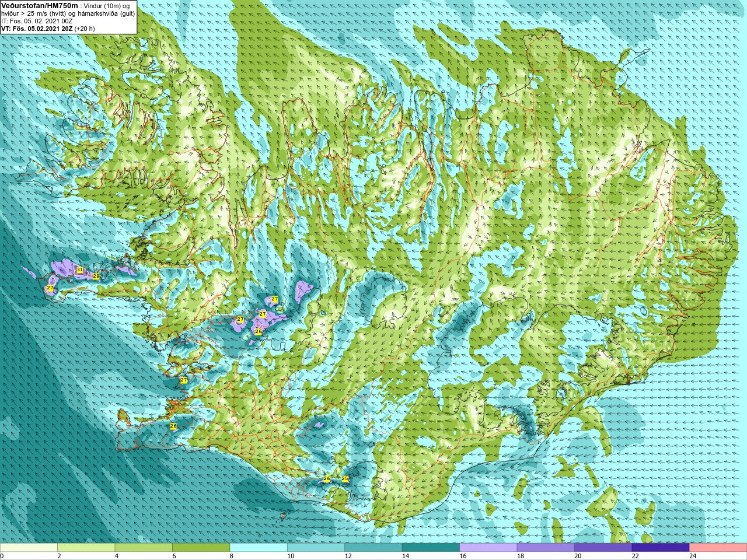Viewport: 747px width, 560px height.
Task: Click the violet 20–22 m/s legend swatch
Action: pyautogui.click(x=603, y=548)
